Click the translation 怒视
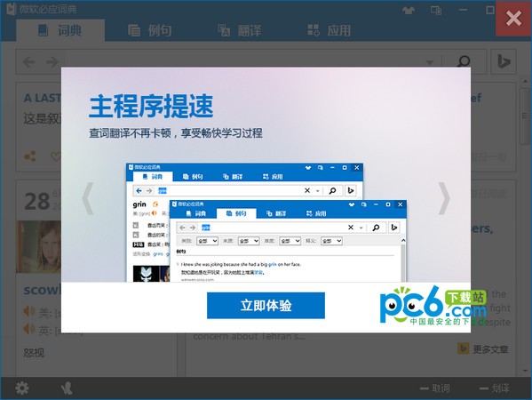 pyautogui.click(x=34, y=353)
